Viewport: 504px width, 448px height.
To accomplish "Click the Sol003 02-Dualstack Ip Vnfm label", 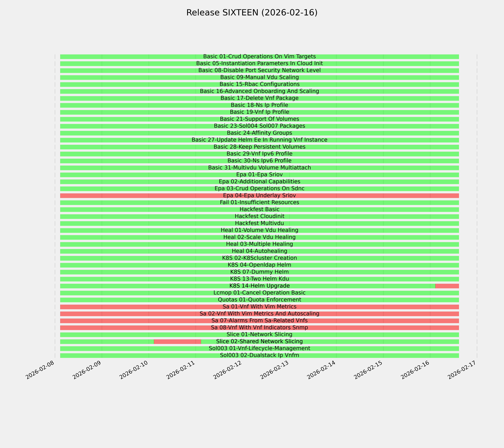I will click(259, 355).
